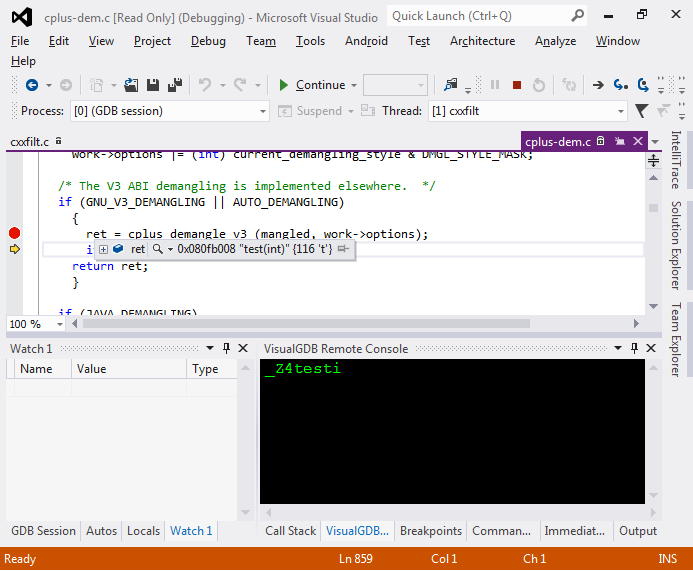Image resolution: width=693 pixels, height=571 pixels.
Task: Click the Save All icon
Action: tap(176, 85)
